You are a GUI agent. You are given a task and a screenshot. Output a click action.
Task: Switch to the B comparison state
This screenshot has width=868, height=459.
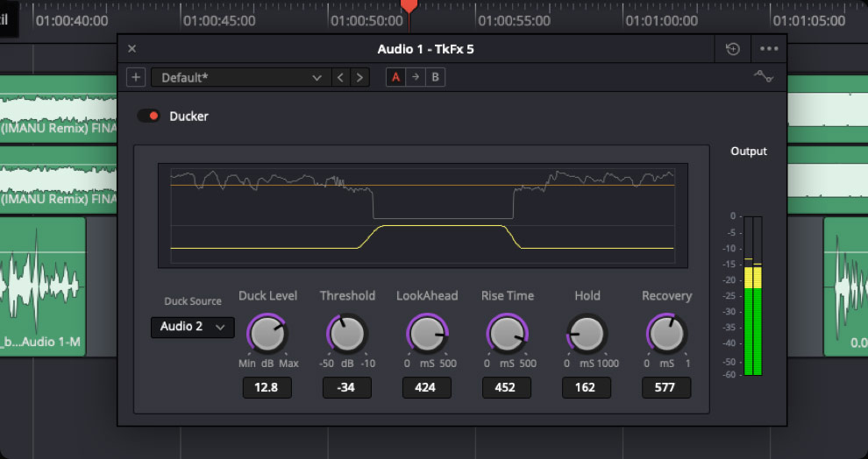coord(435,77)
